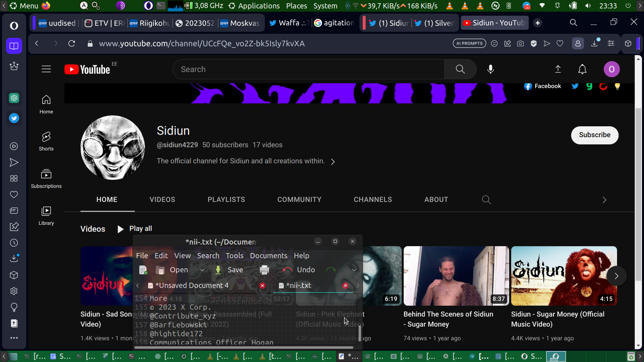This screenshot has width=644, height=362.
Task: Go to YouTube Home in sidebar
Action: pos(46,104)
